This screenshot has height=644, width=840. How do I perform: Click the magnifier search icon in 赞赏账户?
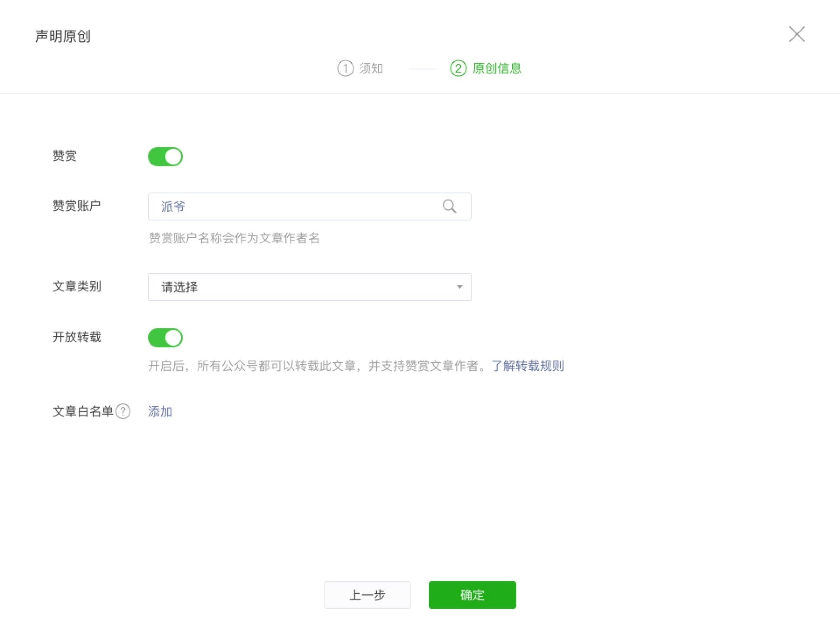[x=449, y=206]
